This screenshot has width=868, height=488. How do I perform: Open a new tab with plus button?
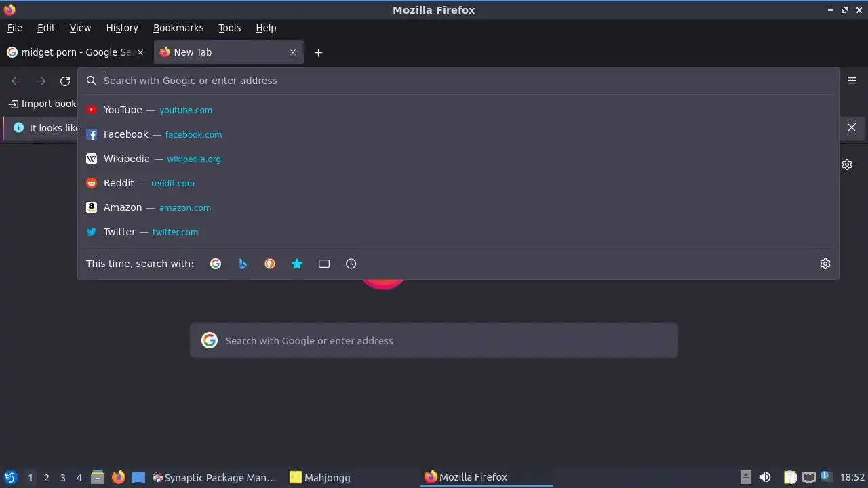pos(318,52)
